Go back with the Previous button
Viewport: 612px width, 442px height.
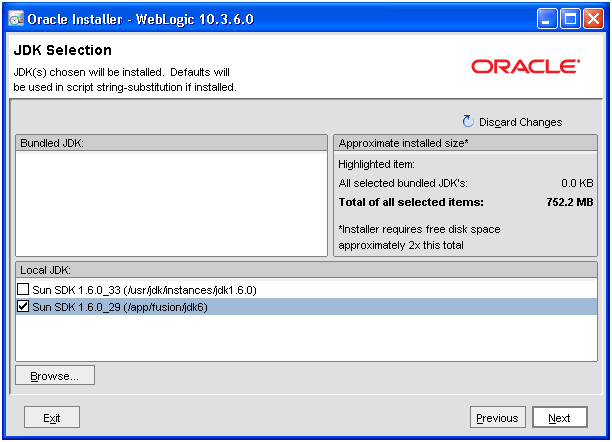pyautogui.click(x=498, y=417)
